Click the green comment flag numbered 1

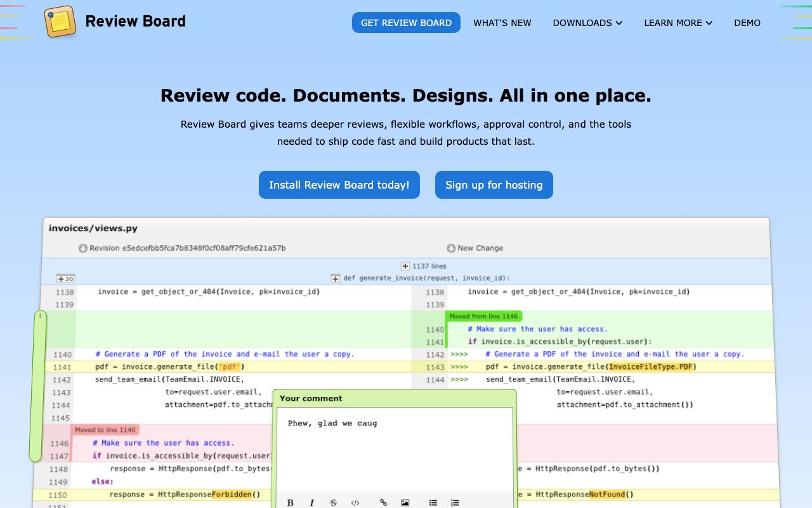pos(39,385)
